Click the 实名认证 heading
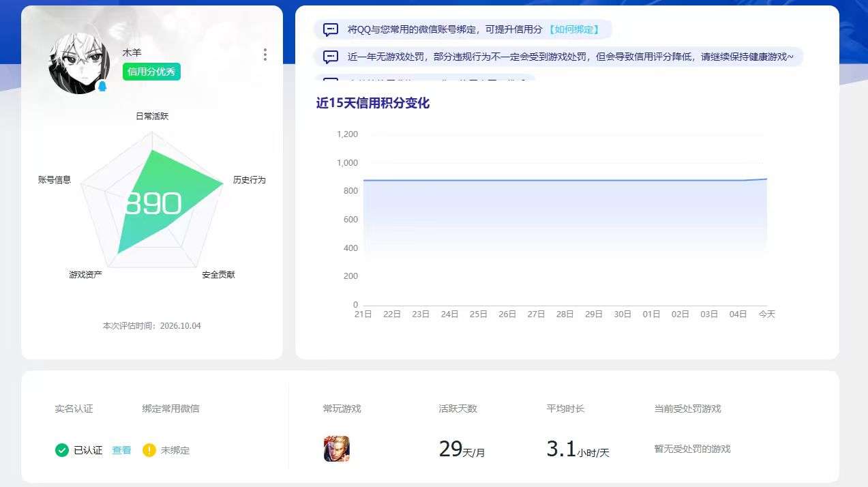The height and width of the screenshot is (487, 868). [x=74, y=409]
